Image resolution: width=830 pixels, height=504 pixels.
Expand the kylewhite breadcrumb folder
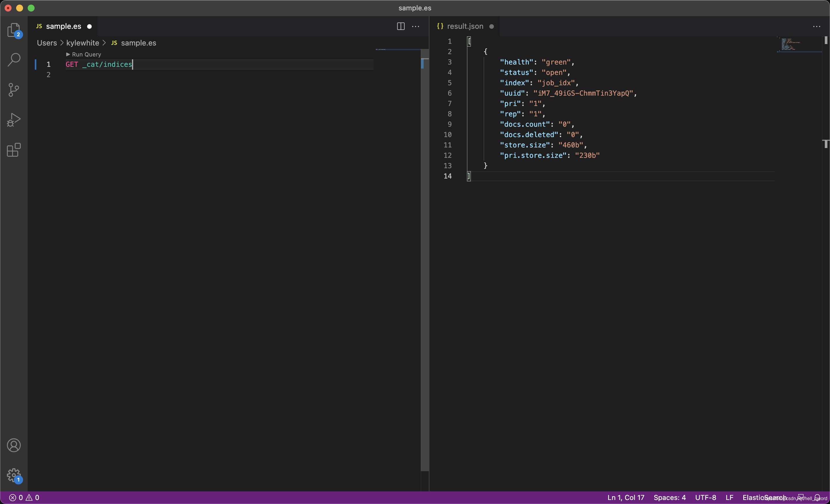click(x=82, y=43)
